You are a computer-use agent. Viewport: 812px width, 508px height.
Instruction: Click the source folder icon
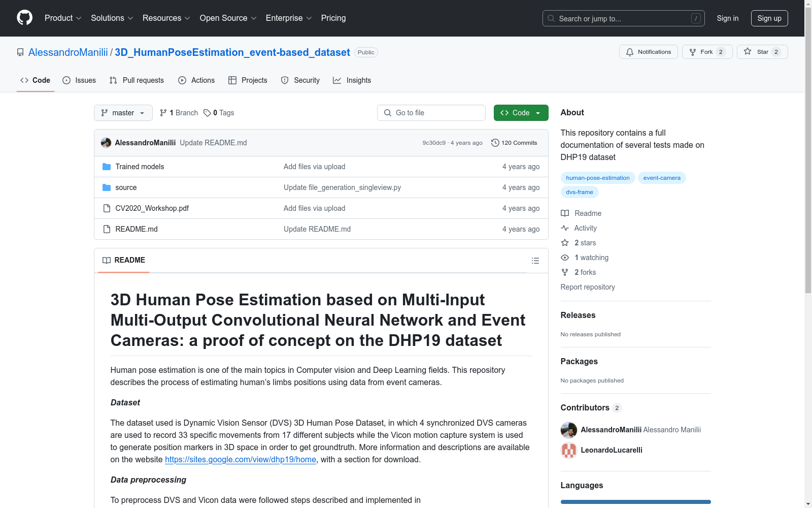coord(107,187)
